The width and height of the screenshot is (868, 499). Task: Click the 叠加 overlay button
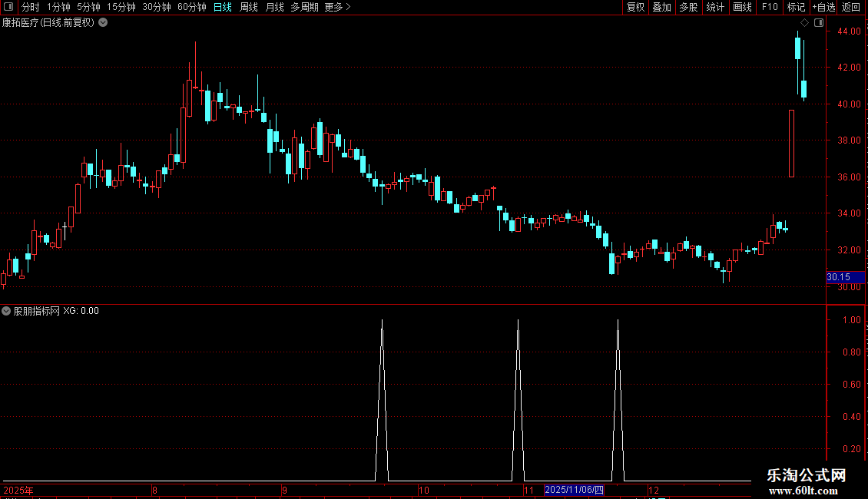point(661,7)
